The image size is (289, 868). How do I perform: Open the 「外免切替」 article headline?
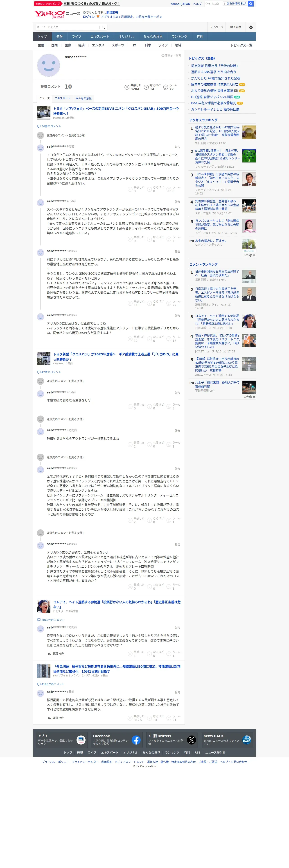click(x=117, y=669)
